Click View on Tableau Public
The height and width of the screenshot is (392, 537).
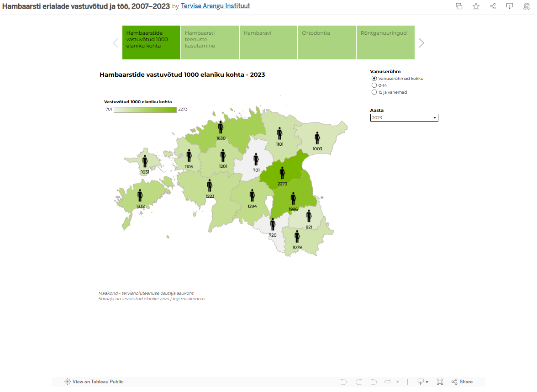(94, 382)
